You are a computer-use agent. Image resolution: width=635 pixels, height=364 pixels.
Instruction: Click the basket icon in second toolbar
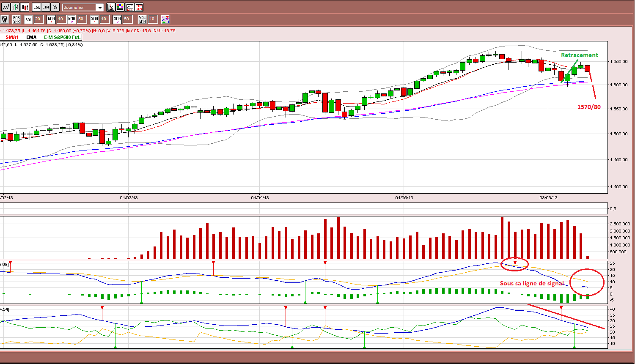point(5,19)
